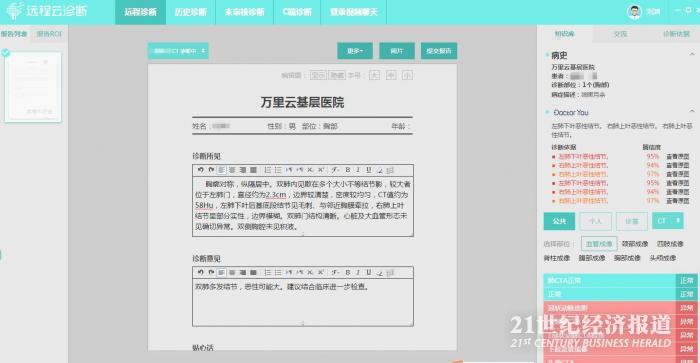
Task: Select 腹部成像 body part filter
Action: (592, 258)
